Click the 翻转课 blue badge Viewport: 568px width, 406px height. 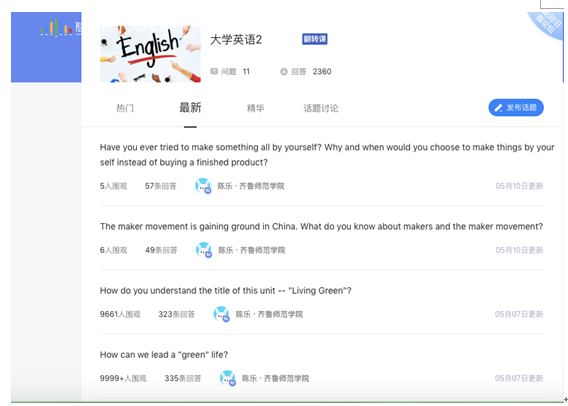[315, 39]
